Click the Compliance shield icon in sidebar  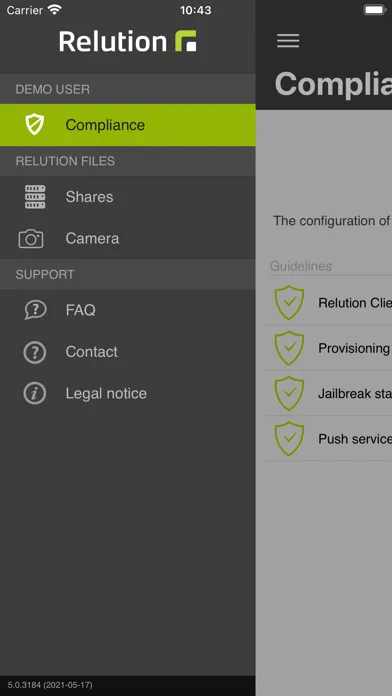point(35,124)
